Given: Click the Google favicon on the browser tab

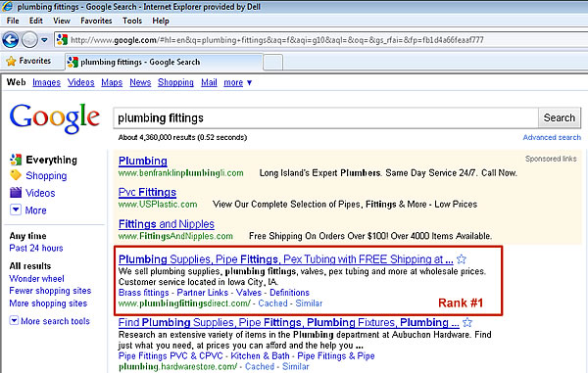Looking at the screenshot, I should [73, 63].
